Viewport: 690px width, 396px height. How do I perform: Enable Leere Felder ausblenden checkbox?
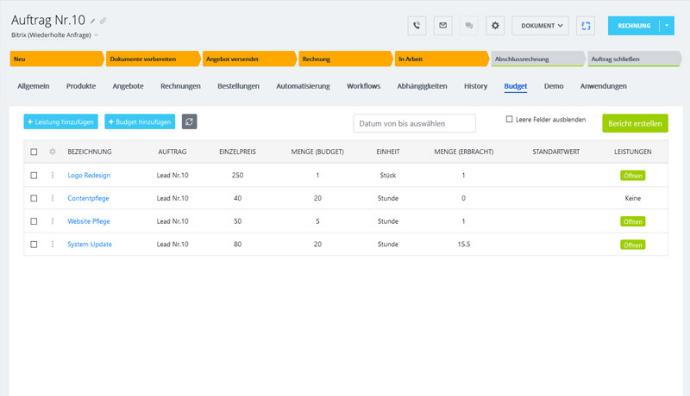[x=509, y=119]
